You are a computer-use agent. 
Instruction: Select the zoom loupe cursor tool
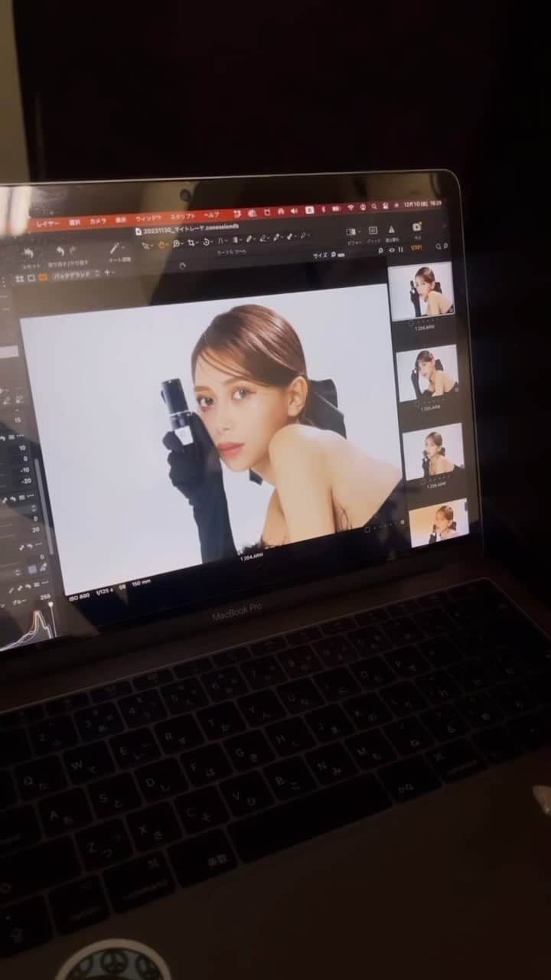[x=177, y=243]
